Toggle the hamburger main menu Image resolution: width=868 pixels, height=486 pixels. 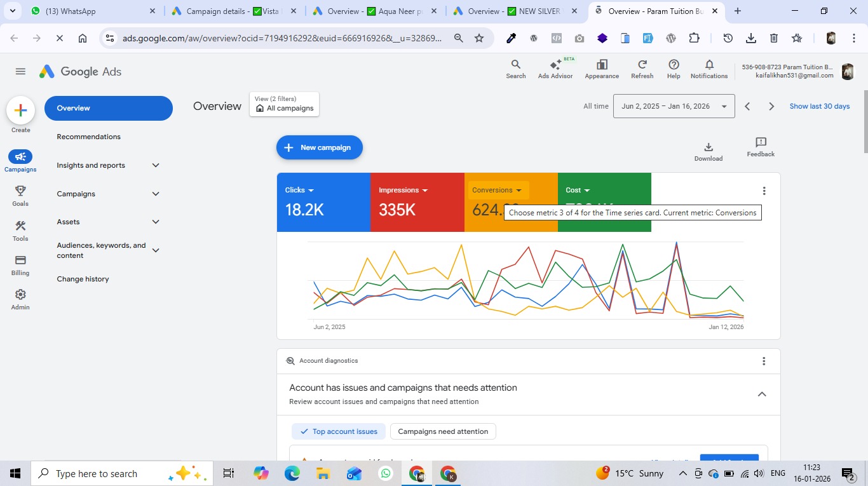20,72
